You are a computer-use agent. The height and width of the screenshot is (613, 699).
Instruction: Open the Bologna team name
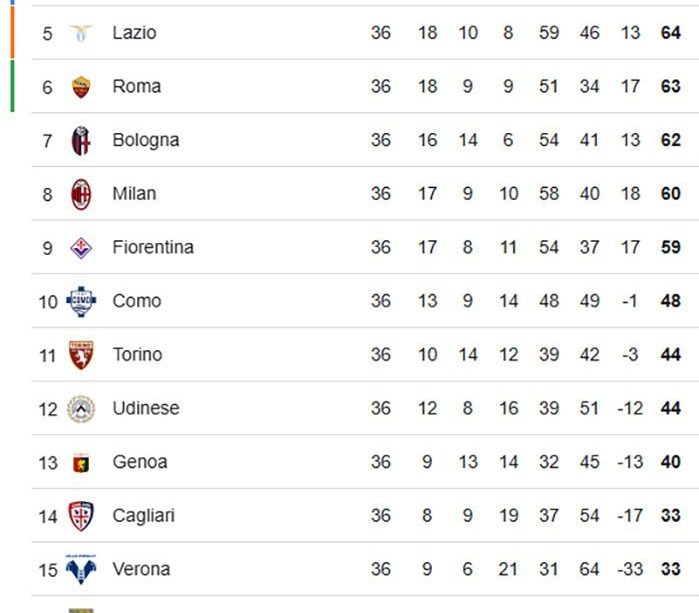(146, 141)
